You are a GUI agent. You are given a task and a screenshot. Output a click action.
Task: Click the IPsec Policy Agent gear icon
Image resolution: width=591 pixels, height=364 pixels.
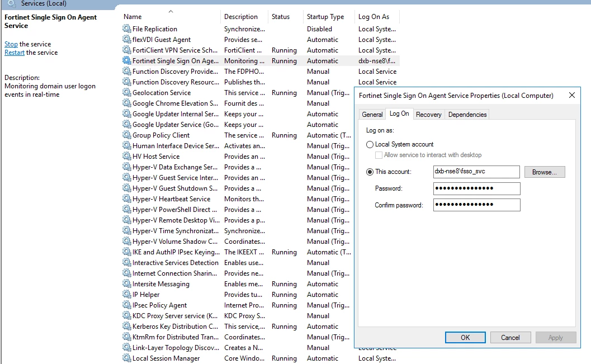click(x=126, y=305)
